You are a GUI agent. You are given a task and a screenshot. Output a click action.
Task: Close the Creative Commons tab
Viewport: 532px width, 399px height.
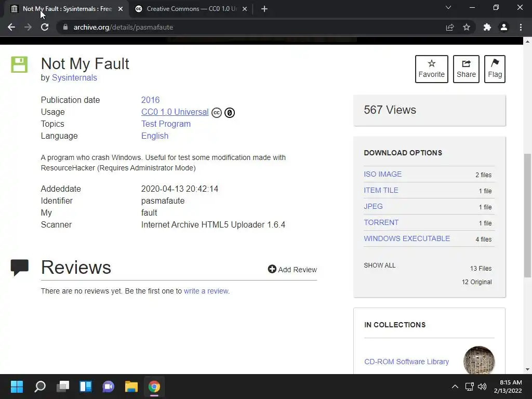tap(245, 9)
